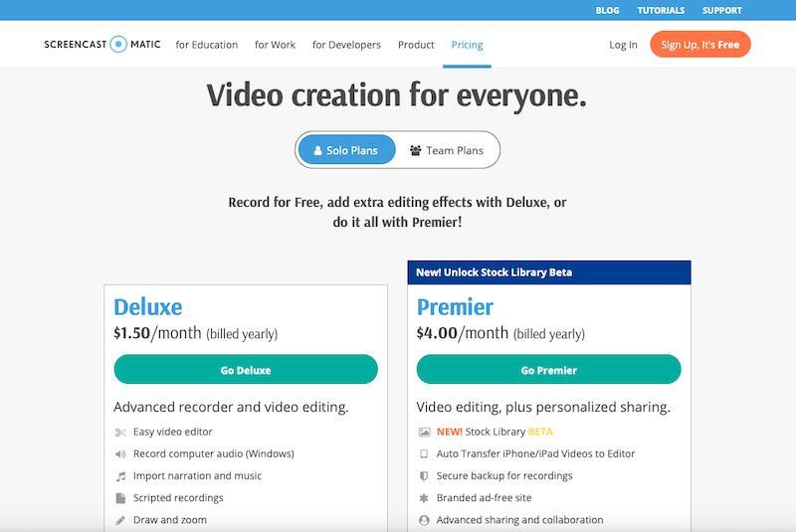Viewport: 796px width, 532px height.
Task: Open the Support link in top bar
Action: click(722, 10)
